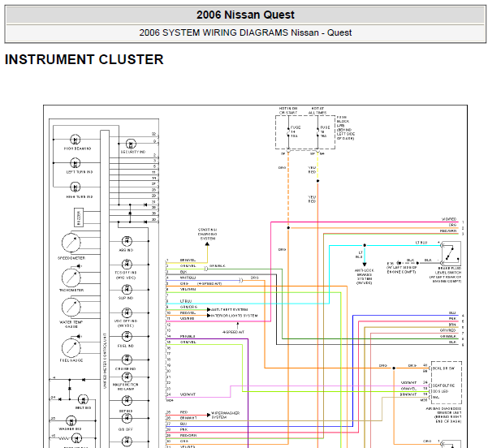Viewport: 488px width, 448px height.
Task: Click the Washer indicator lamp symbol
Action: click(71, 421)
